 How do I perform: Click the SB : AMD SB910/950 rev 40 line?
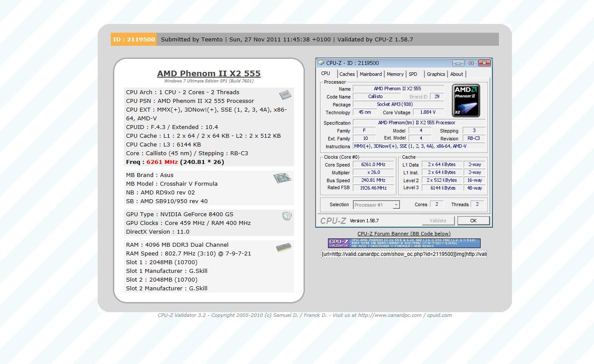167,201
